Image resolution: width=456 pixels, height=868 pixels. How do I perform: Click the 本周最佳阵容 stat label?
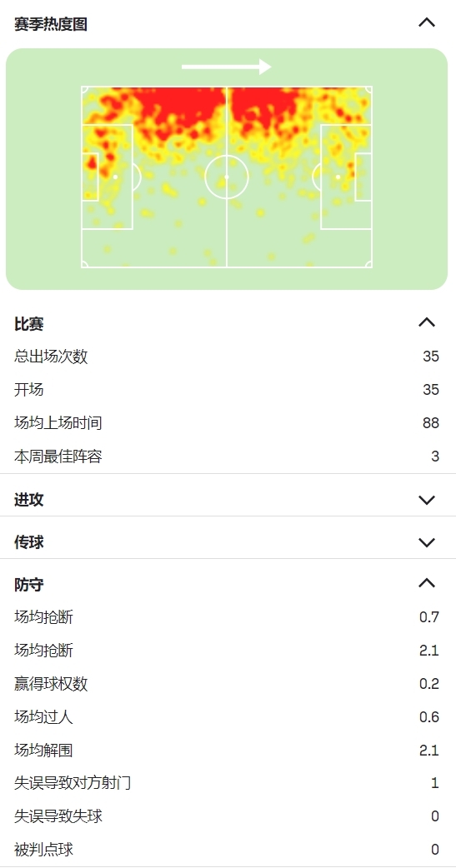[x=58, y=456]
